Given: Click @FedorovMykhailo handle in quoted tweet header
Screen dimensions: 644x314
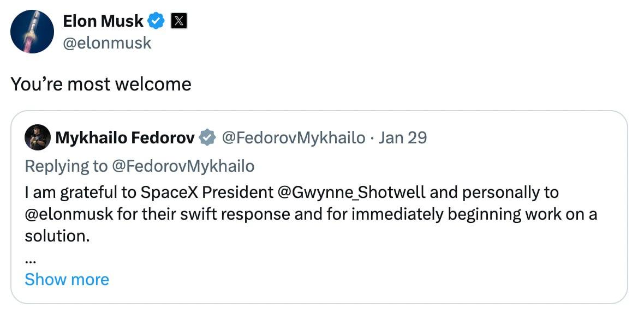Looking at the screenshot, I should tap(293, 138).
